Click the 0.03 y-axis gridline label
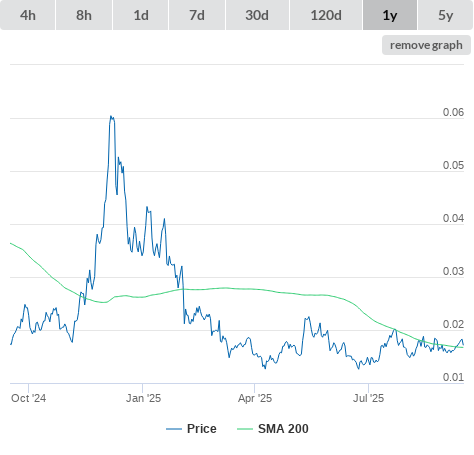The width and height of the screenshot is (474, 455). pos(453,271)
